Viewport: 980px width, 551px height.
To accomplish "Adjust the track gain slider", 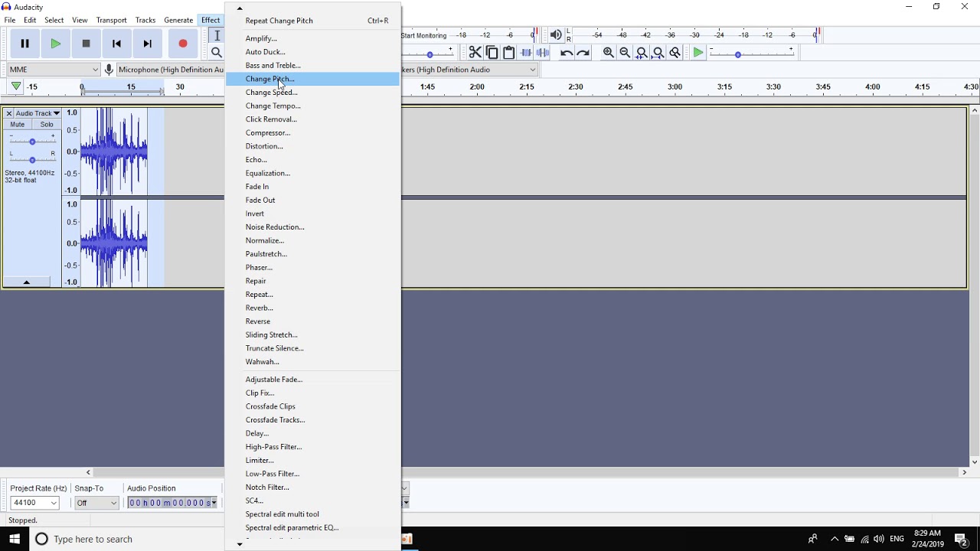I will pyautogui.click(x=32, y=141).
